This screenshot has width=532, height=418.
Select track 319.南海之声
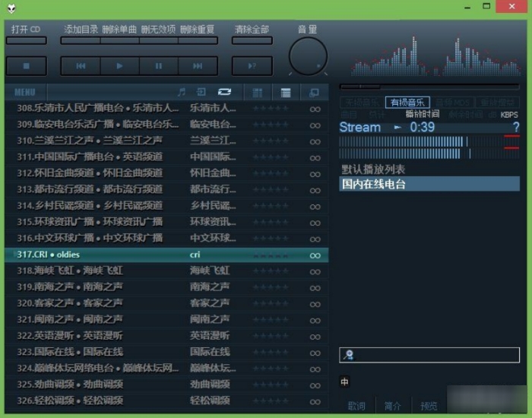(x=166, y=287)
